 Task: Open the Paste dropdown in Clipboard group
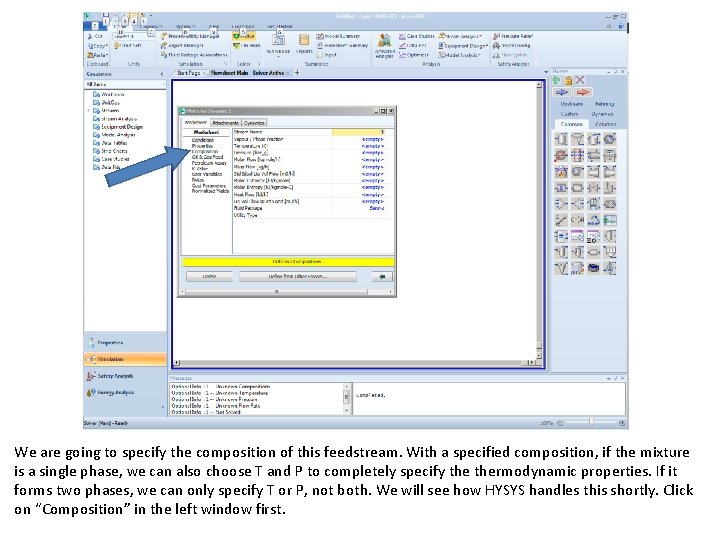[x=97, y=55]
